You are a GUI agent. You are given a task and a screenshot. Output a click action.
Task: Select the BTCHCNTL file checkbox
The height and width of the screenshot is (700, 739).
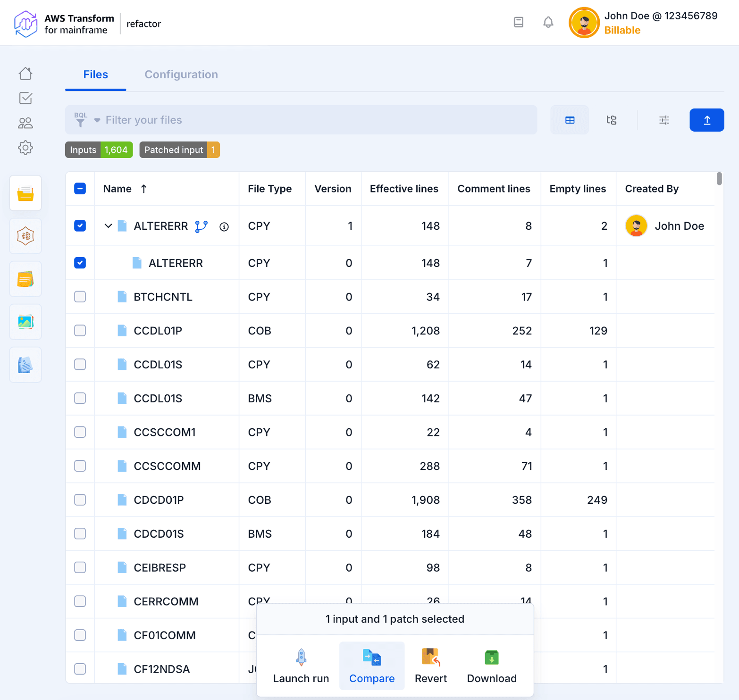tap(80, 297)
